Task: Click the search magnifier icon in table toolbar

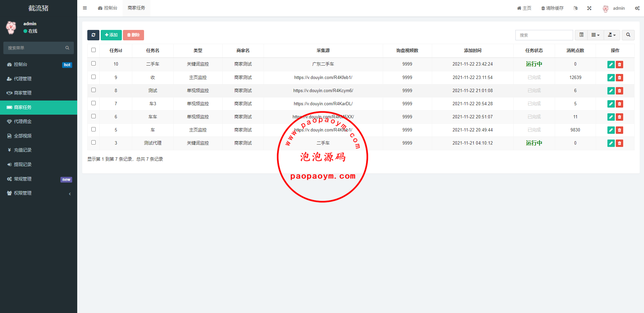Action: coord(628,35)
